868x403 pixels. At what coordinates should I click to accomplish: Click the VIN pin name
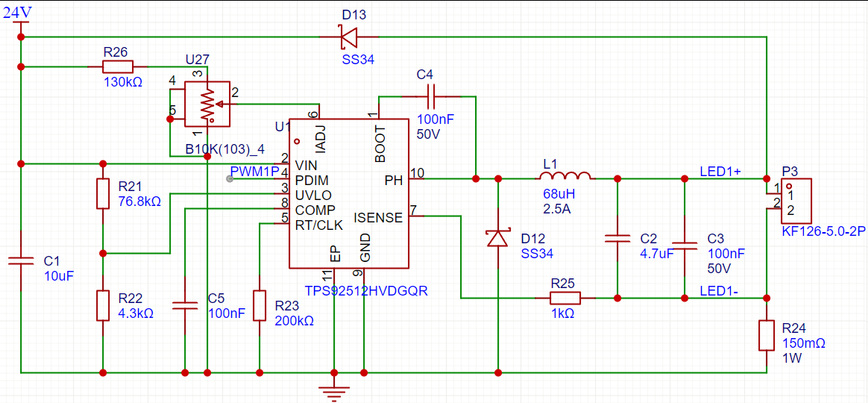pyautogui.click(x=306, y=165)
